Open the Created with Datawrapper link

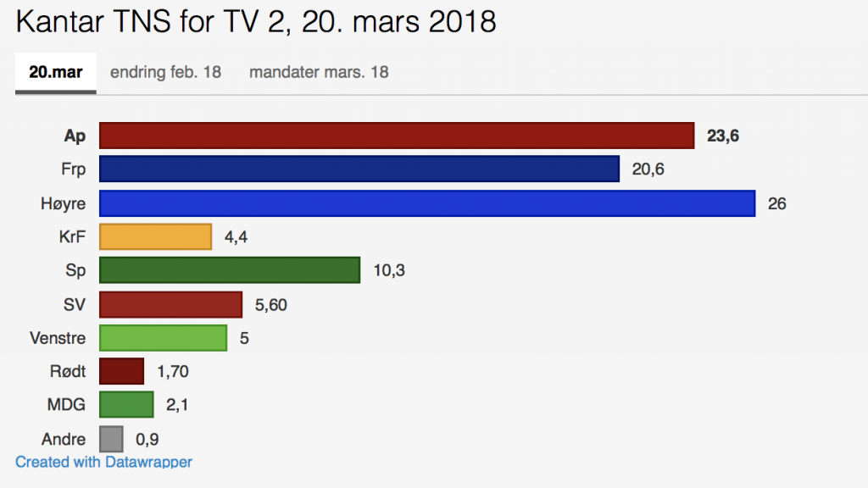(x=103, y=462)
